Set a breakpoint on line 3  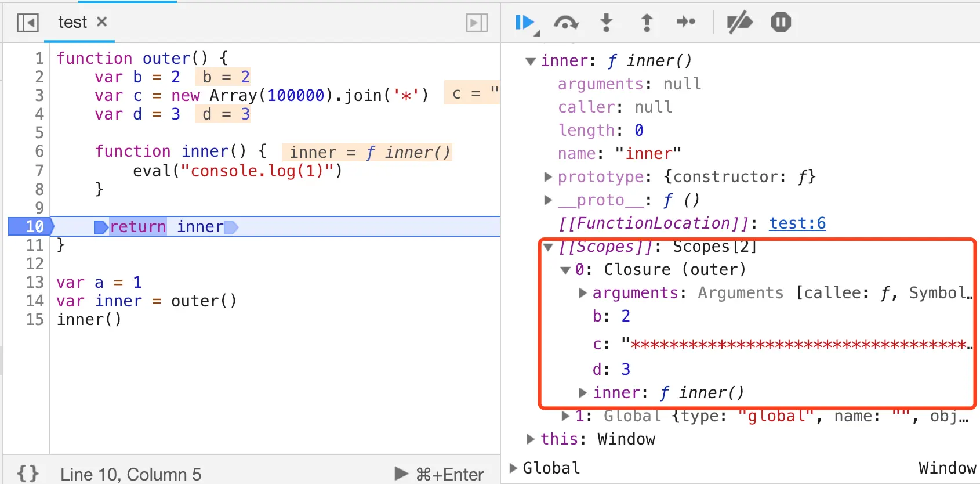[x=39, y=95]
